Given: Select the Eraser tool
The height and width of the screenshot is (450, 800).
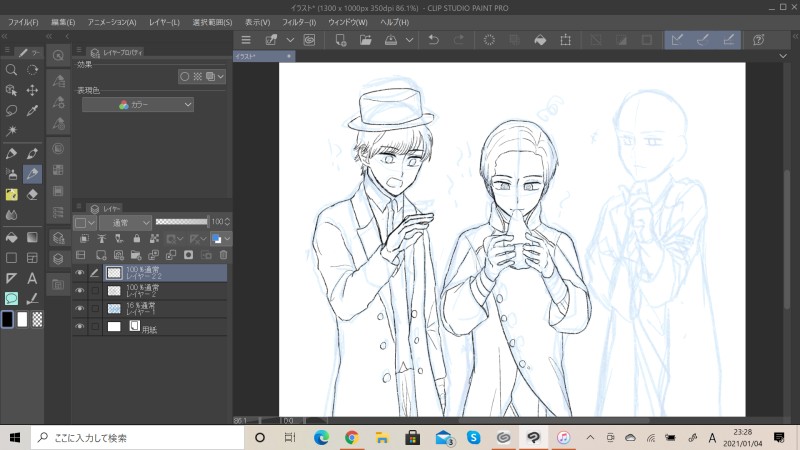Looking at the screenshot, I should pyautogui.click(x=32, y=195).
